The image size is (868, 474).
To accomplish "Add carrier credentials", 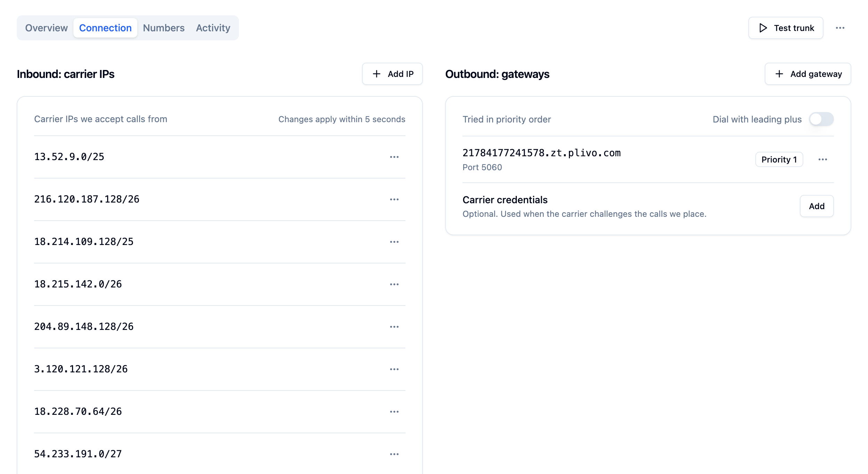I will (x=817, y=206).
